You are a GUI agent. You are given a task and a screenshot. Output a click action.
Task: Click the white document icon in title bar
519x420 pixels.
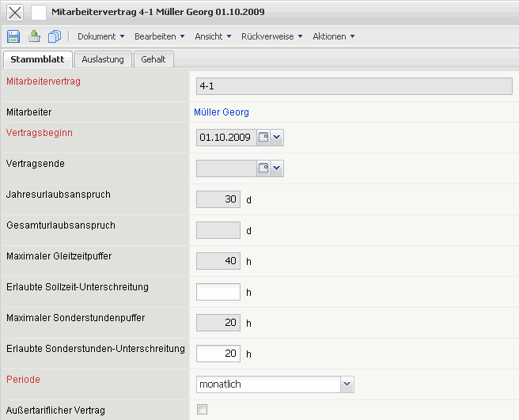click(39, 13)
